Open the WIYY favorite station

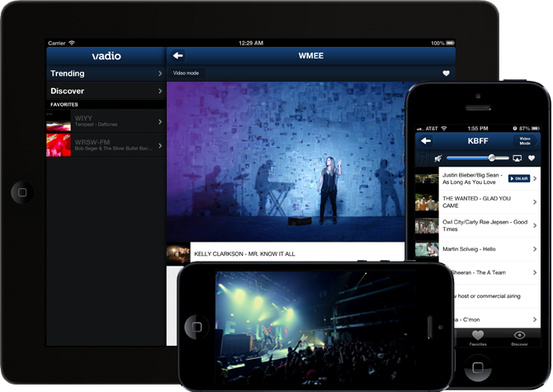coord(105,121)
